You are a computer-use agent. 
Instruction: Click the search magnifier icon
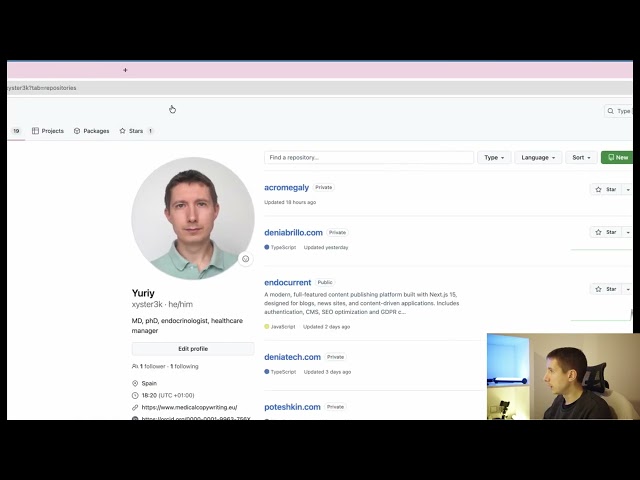pos(611,111)
